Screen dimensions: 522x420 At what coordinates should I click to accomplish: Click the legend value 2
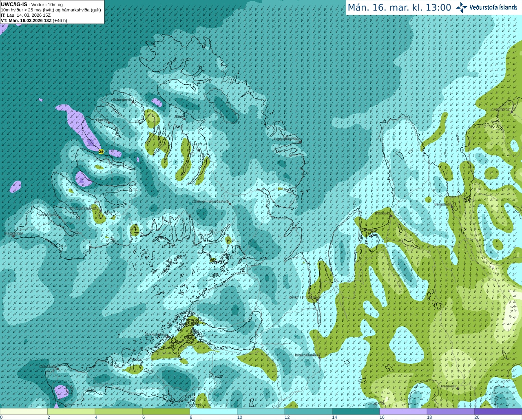pos(49,418)
